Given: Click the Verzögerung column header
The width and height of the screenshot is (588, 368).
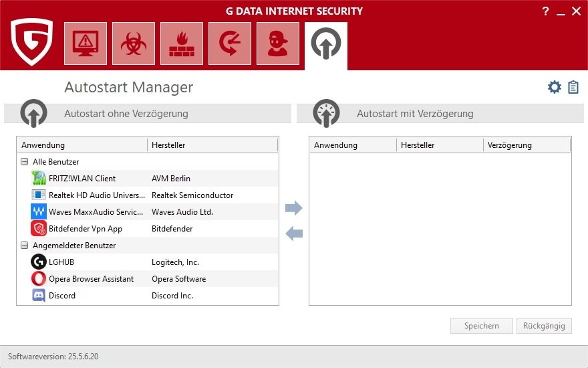Looking at the screenshot, I should (x=527, y=145).
